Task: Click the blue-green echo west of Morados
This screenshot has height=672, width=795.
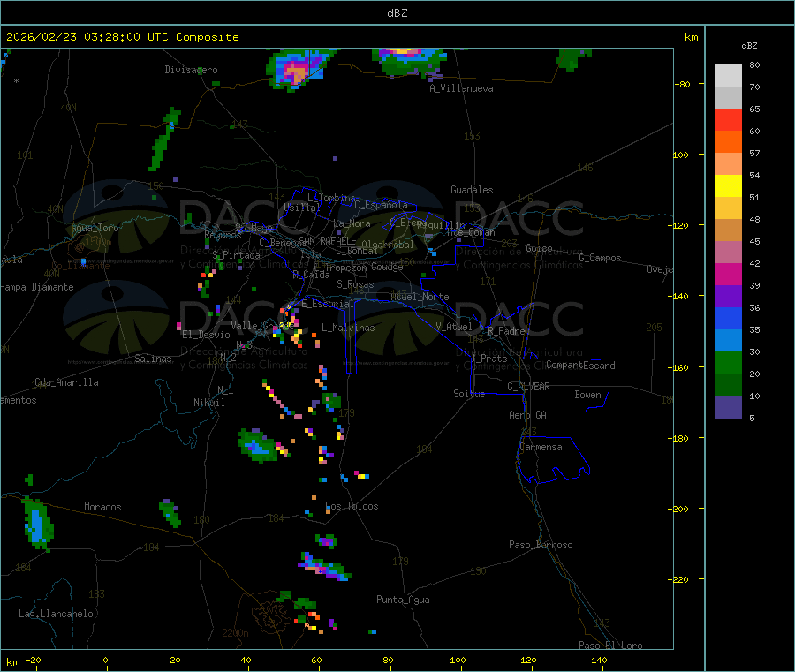Action: (38, 525)
